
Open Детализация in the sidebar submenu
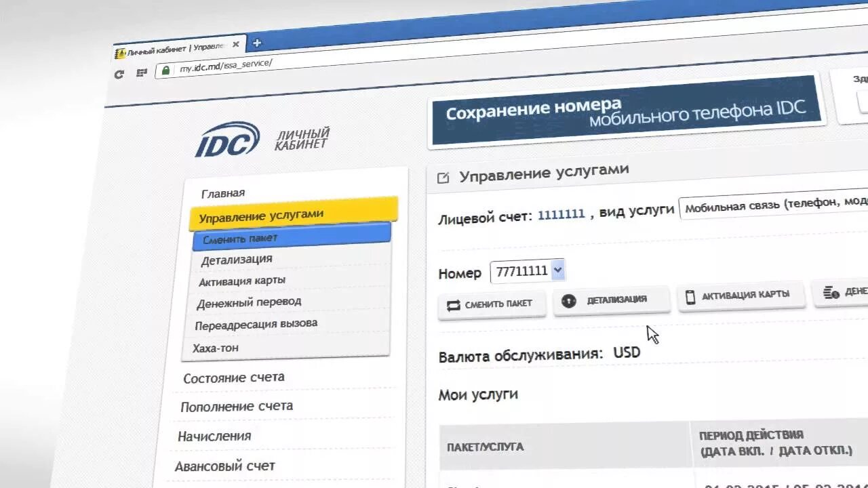[x=237, y=259]
